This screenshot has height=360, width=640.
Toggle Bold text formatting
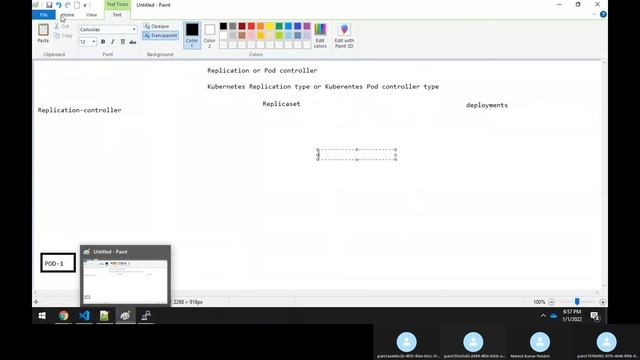[x=103, y=42]
